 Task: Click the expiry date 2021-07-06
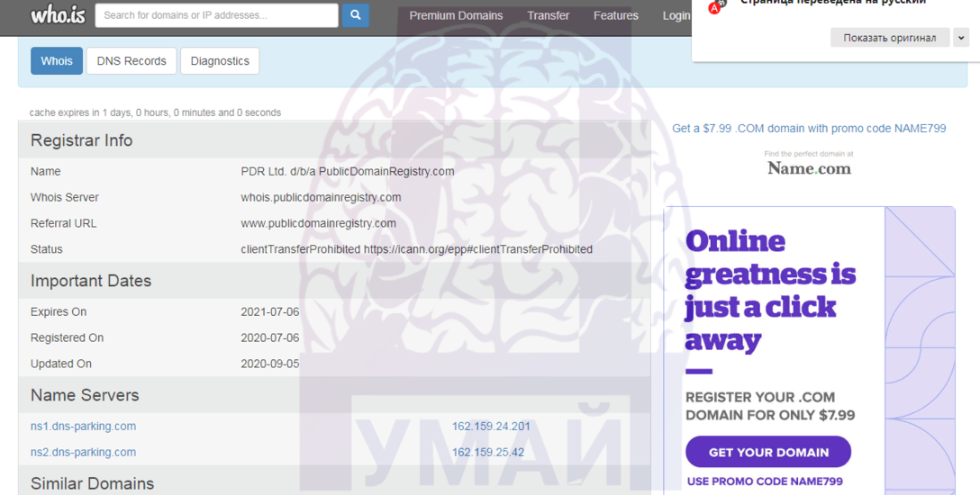click(x=270, y=312)
